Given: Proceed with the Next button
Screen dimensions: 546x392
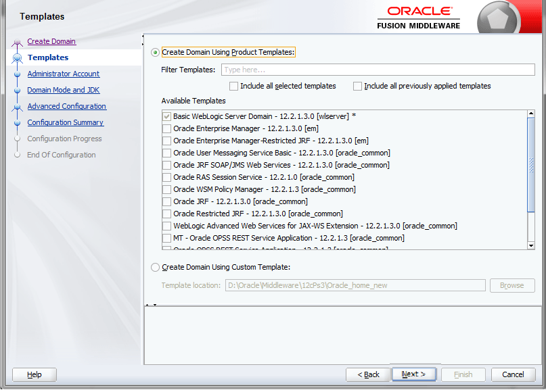Looking at the screenshot, I should [x=413, y=374].
